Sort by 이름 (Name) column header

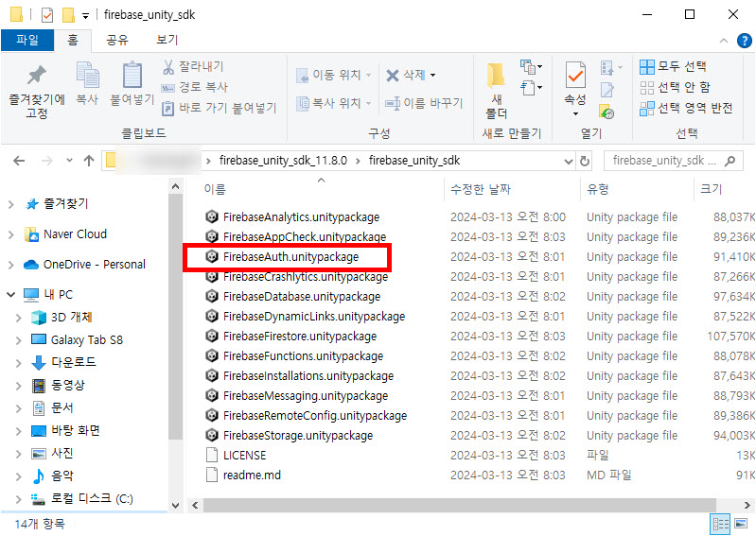click(x=215, y=189)
